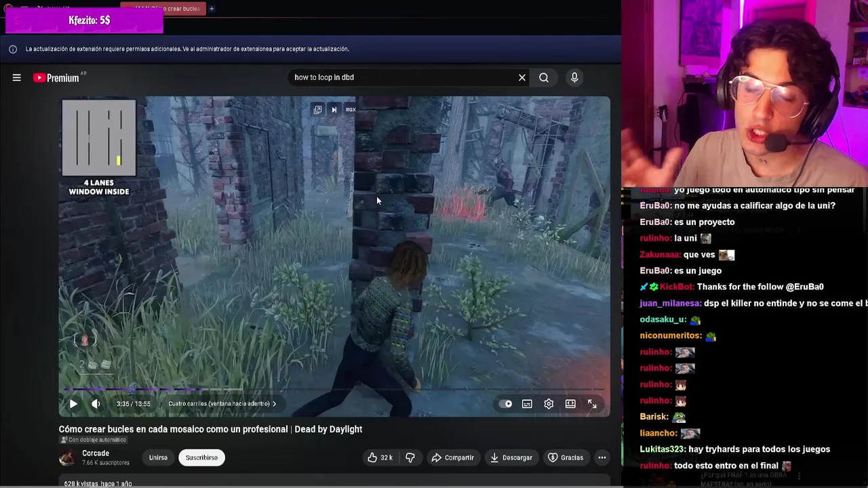Click info icon in extension update banner

[12, 49]
